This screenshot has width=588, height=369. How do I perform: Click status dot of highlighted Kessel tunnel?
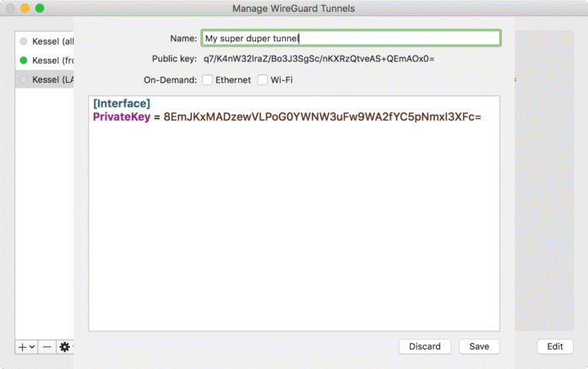pyautogui.click(x=24, y=79)
